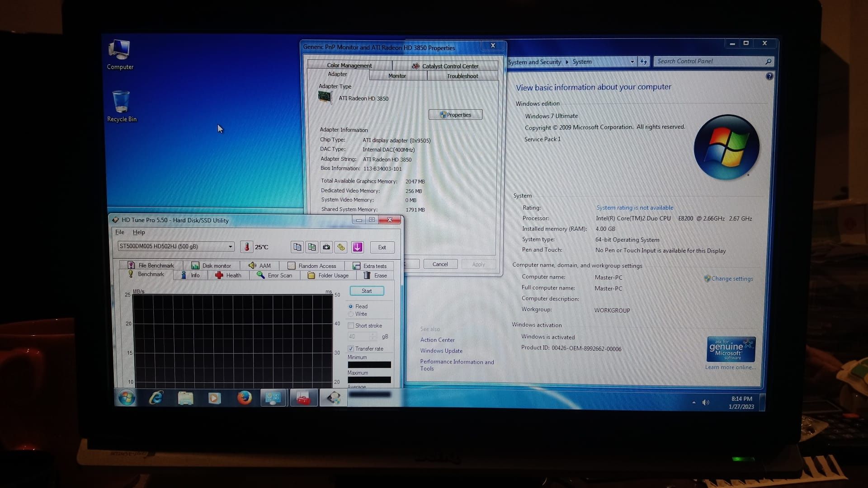Image resolution: width=868 pixels, height=488 pixels.
Task: Open the File menu in HD Tune
Action: [x=119, y=232]
